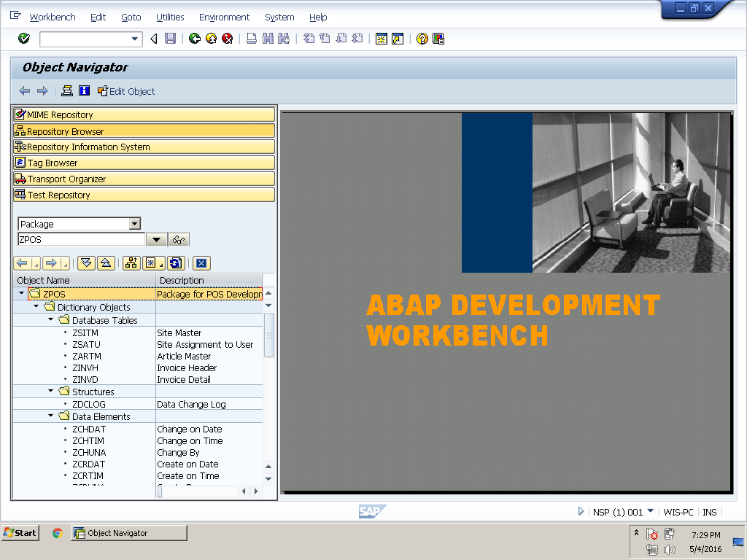The width and height of the screenshot is (747, 560).
Task: Open the Environment menu
Action: tap(224, 17)
